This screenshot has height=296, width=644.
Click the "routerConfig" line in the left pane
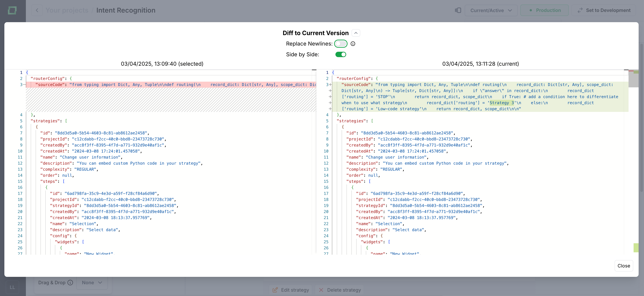(x=51, y=78)
